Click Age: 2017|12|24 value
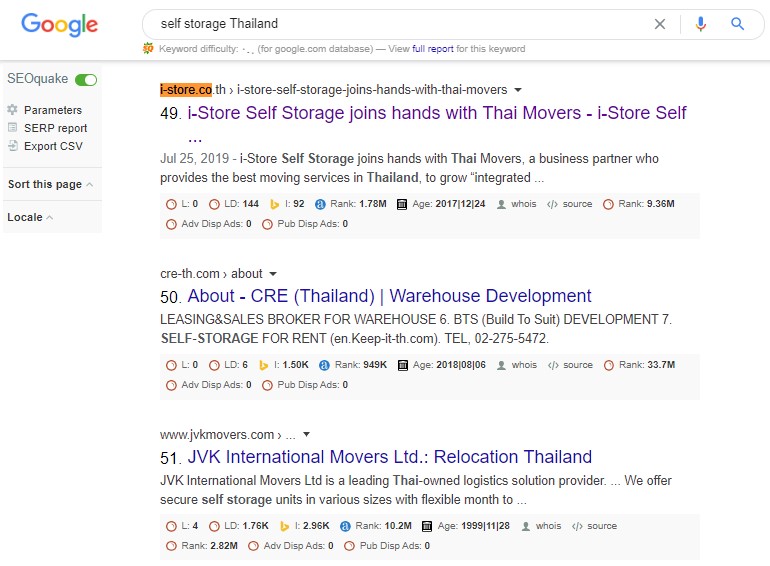Screen dimensions: 770x566 point(449,204)
